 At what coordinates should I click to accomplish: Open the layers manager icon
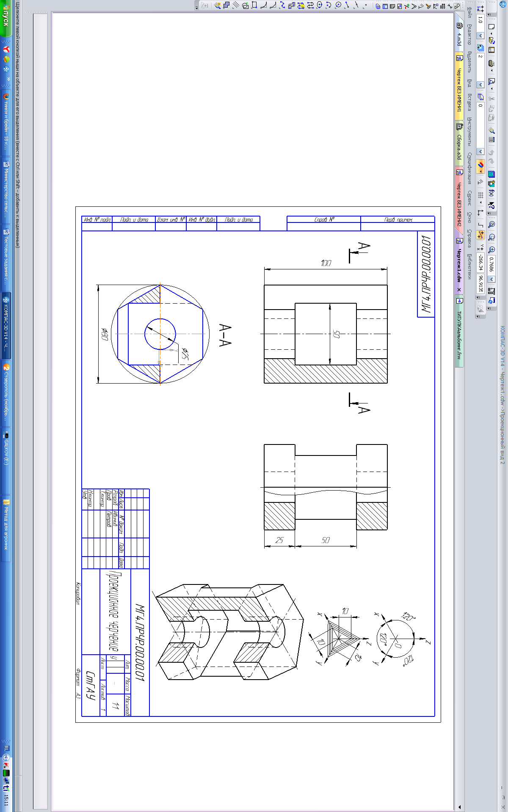(x=480, y=97)
